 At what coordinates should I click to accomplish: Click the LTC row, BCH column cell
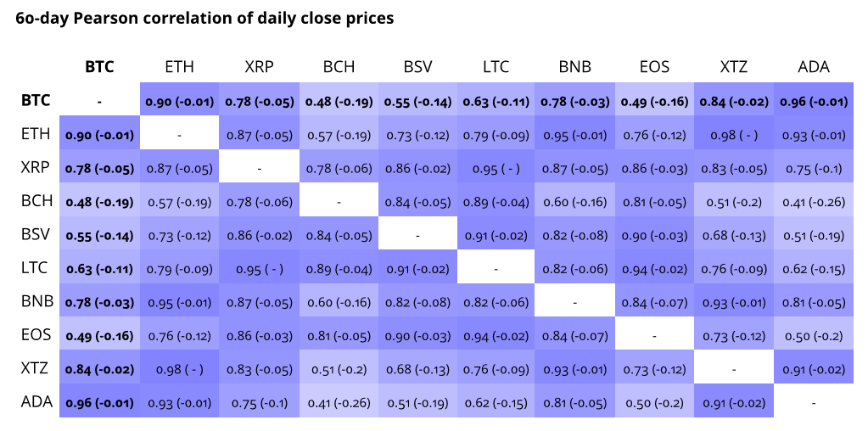click(x=338, y=269)
